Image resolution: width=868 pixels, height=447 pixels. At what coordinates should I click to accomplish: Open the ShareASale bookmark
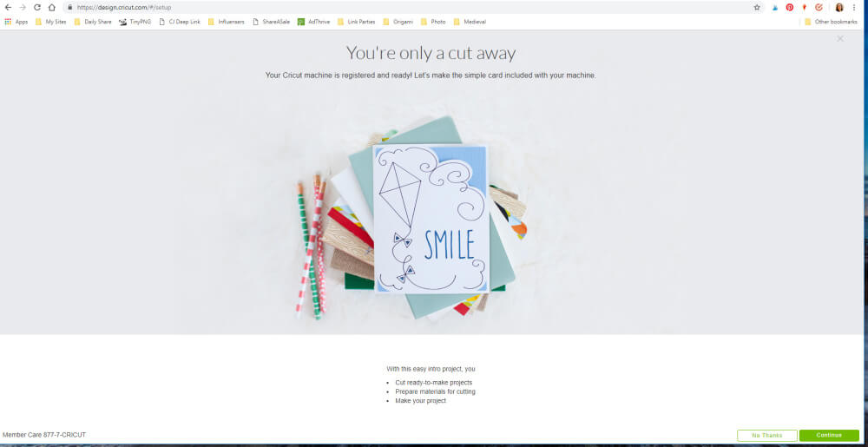[271, 22]
